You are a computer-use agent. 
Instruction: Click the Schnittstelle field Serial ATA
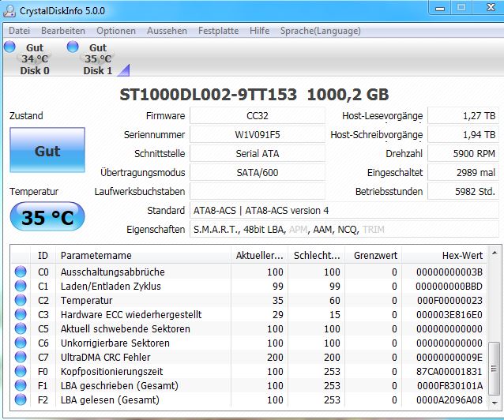click(x=258, y=154)
